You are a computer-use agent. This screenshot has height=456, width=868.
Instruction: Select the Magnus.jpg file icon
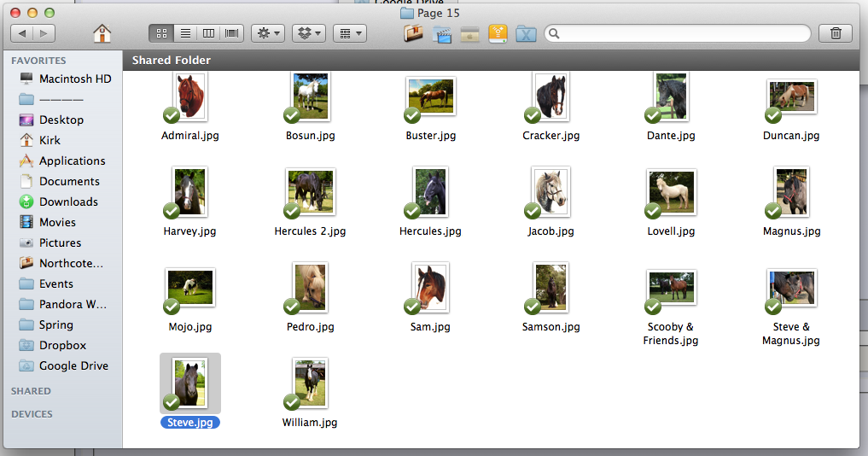point(791,192)
